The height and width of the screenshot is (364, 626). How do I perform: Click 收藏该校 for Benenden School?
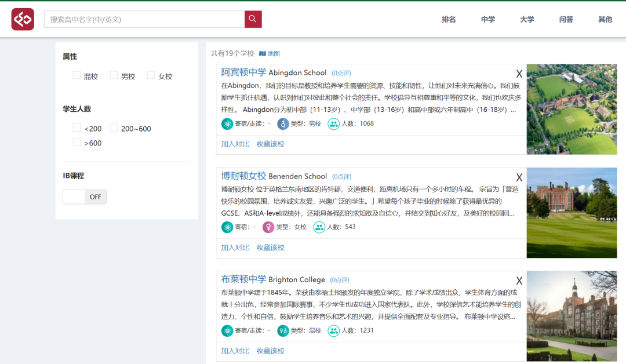coord(270,247)
